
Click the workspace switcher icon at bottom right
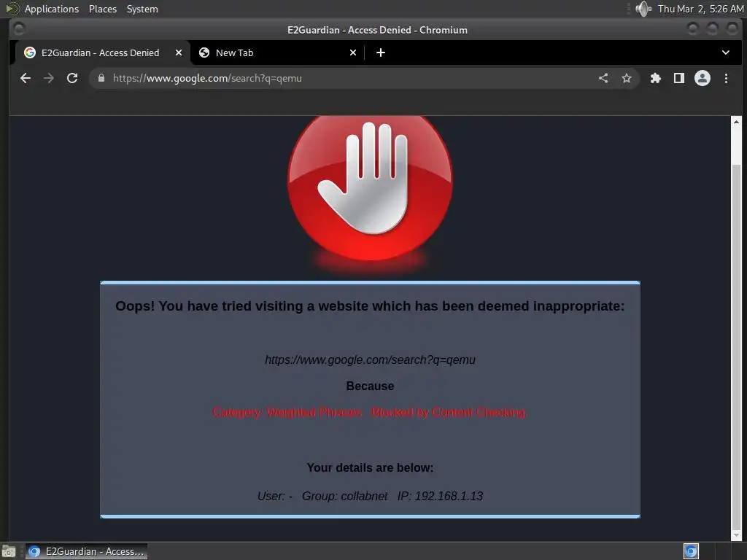pyautogui.click(x=691, y=551)
